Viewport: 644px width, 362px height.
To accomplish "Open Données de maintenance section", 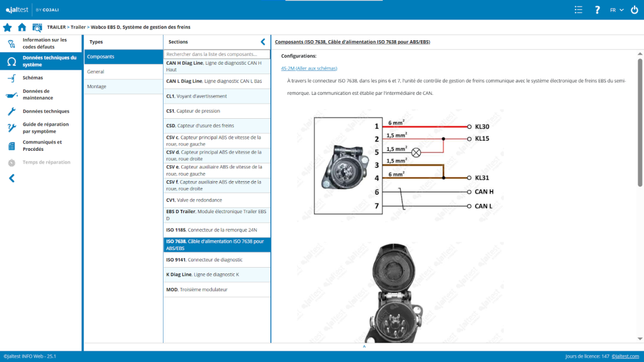I will tap(38, 94).
